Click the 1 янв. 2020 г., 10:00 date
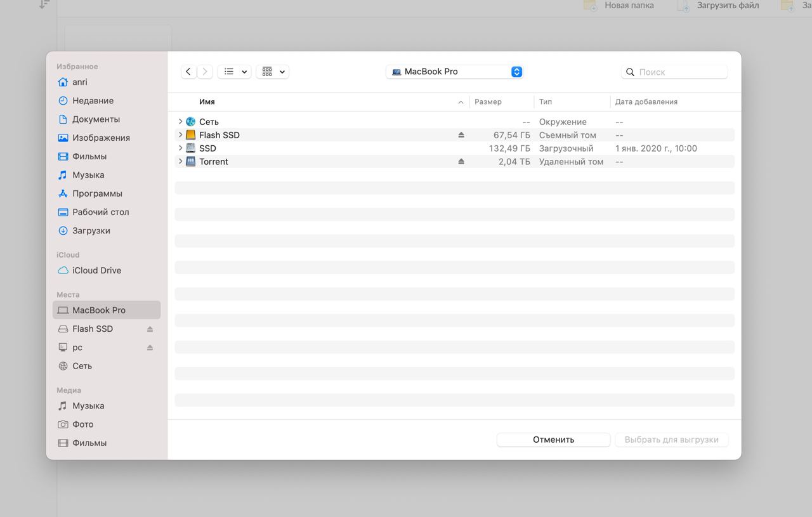The width and height of the screenshot is (812, 517). point(656,148)
